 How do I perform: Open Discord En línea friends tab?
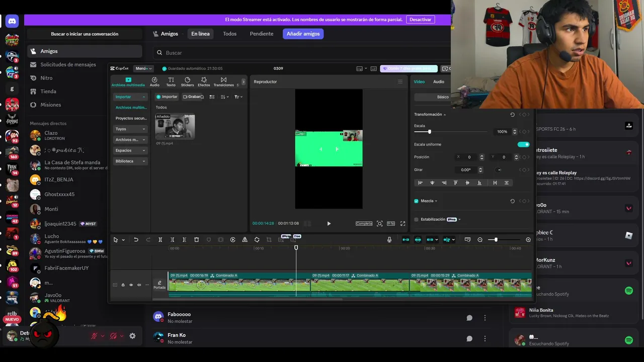coord(200,34)
